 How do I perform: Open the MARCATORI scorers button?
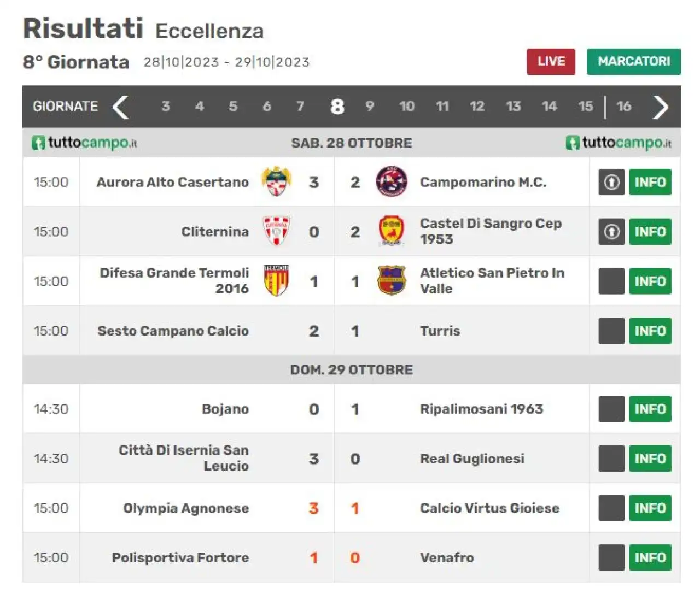click(634, 61)
